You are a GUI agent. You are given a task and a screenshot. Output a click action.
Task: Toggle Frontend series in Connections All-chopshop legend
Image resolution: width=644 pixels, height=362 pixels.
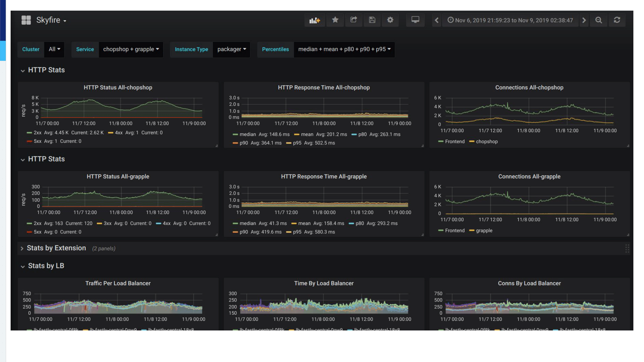tap(455, 142)
